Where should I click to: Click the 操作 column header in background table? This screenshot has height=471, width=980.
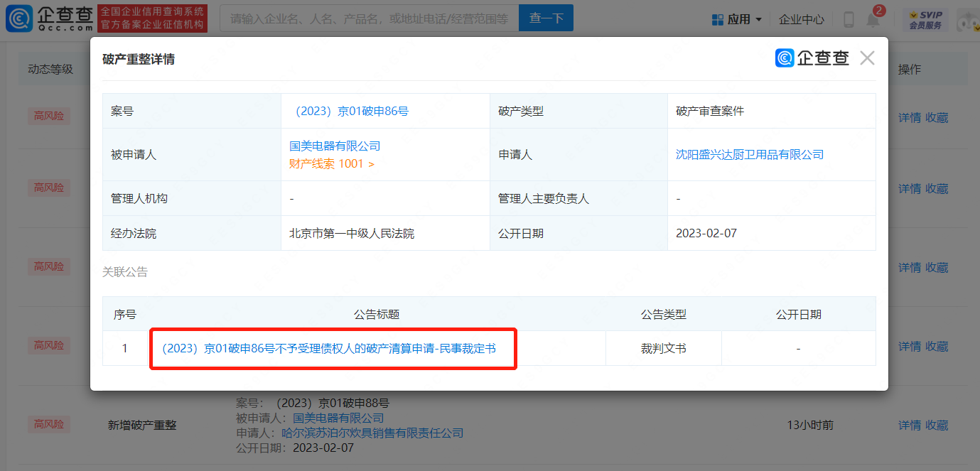910,69
